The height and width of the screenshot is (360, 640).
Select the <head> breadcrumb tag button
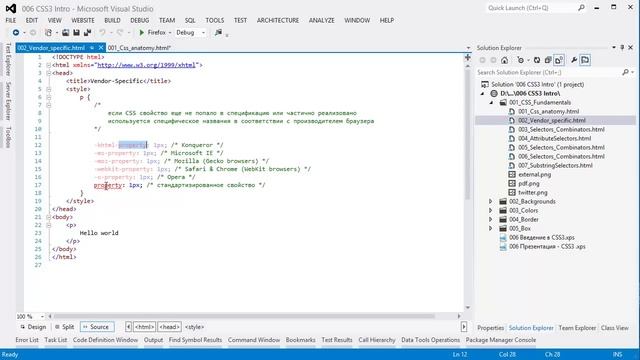pyautogui.click(x=169, y=327)
